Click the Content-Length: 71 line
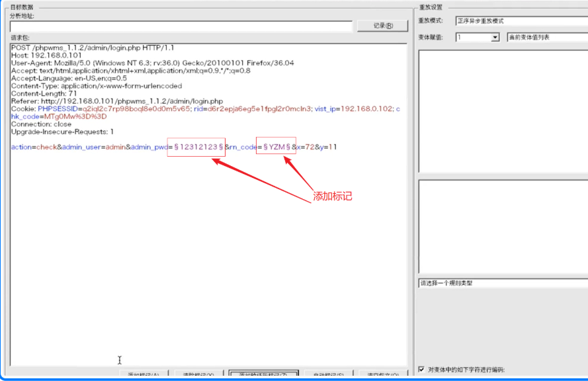 tap(44, 93)
